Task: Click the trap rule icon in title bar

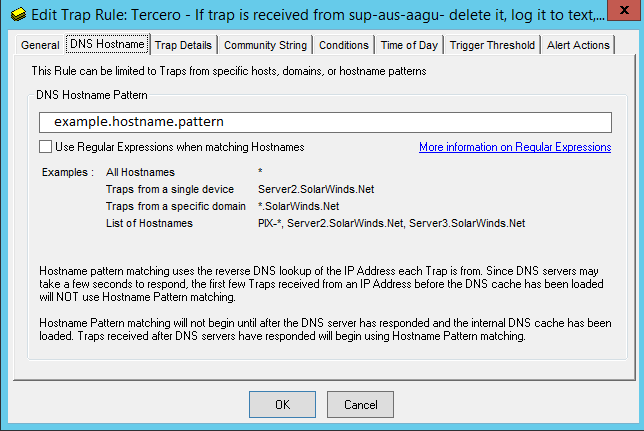Action: click(18, 15)
